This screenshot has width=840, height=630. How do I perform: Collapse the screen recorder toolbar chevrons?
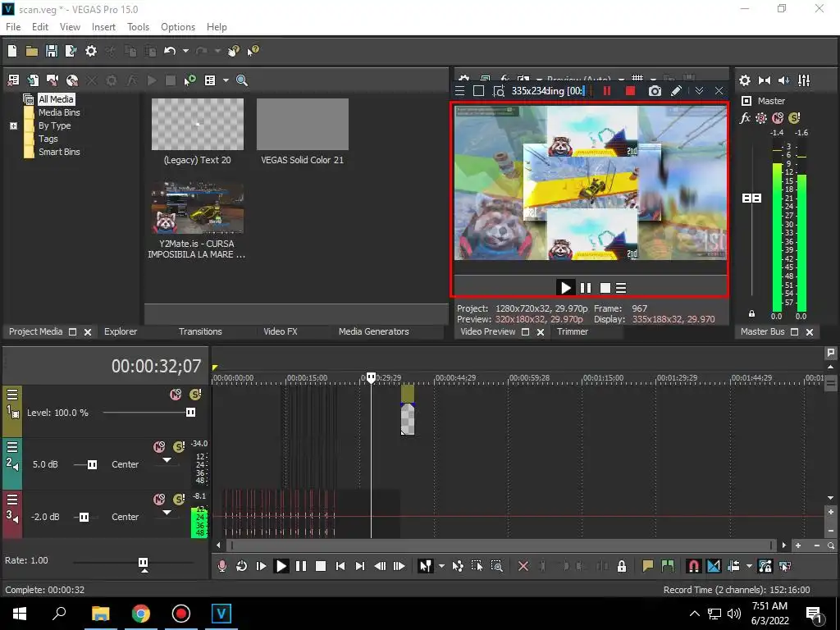click(699, 91)
